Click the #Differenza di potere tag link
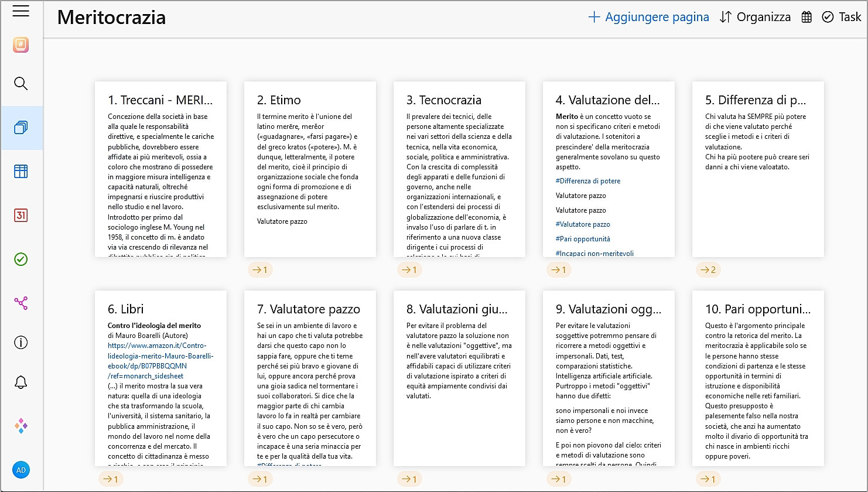 coord(588,181)
